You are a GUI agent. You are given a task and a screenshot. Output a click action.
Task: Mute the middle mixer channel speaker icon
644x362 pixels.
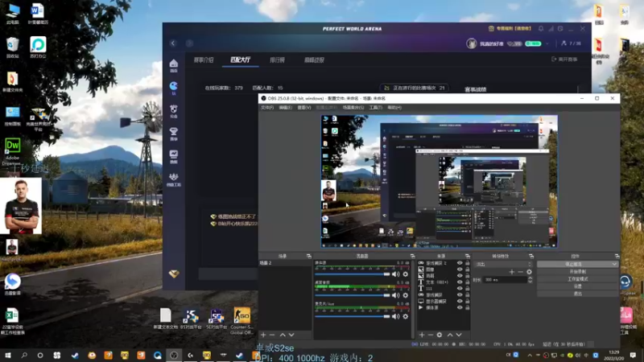click(x=395, y=295)
